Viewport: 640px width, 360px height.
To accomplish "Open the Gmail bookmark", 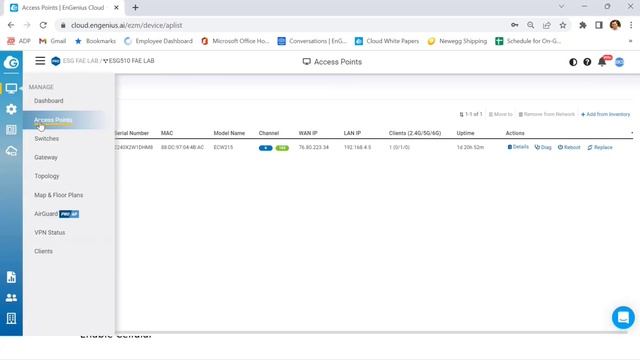I will point(53,41).
